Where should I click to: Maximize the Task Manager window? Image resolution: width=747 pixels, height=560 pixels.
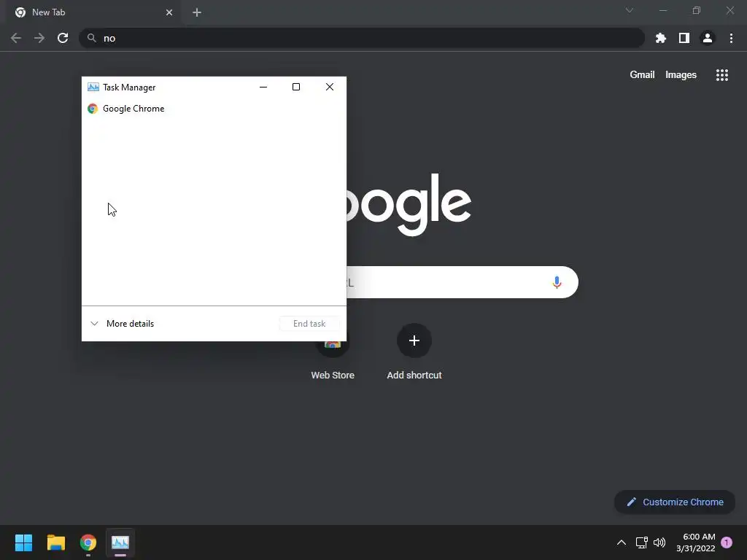[x=296, y=87]
